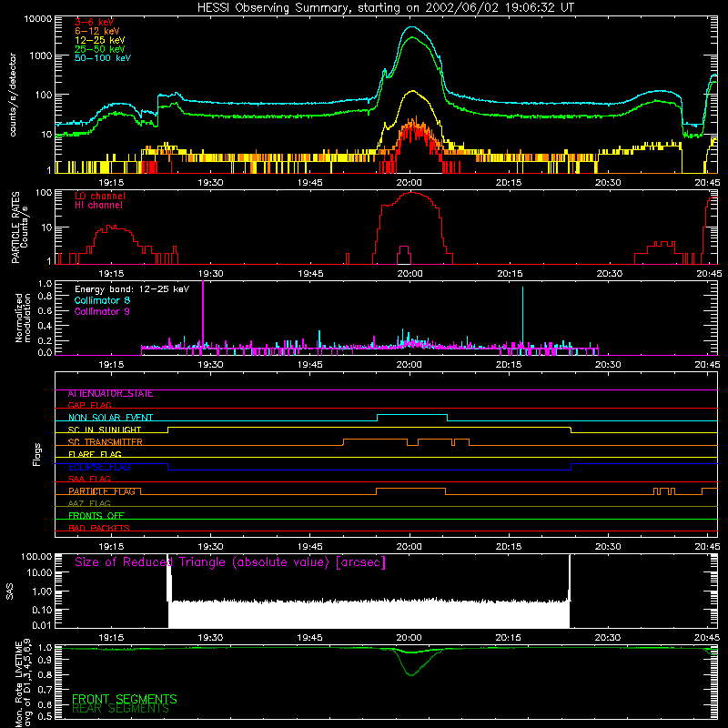The height and width of the screenshot is (728, 728).
Task: Select the yellow 12-25 keV legend label
Action: pos(100,40)
